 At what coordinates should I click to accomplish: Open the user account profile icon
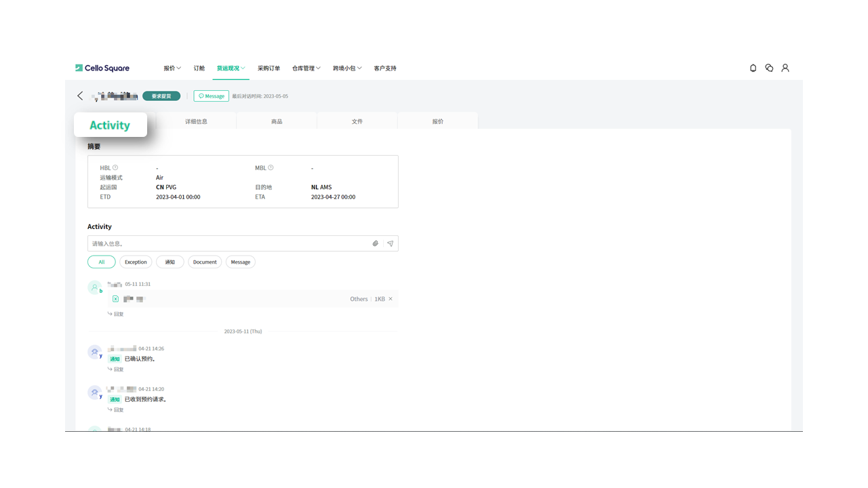pos(785,68)
